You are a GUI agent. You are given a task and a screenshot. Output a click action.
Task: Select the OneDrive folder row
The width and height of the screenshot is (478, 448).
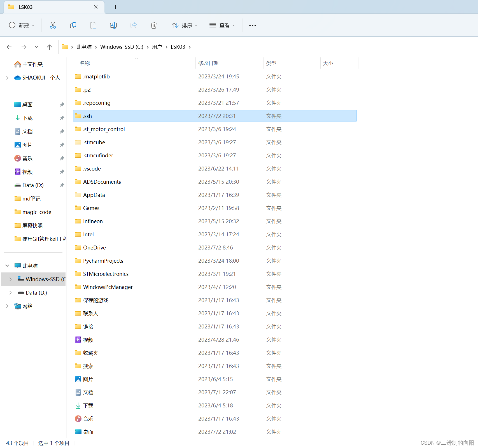pos(215,248)
